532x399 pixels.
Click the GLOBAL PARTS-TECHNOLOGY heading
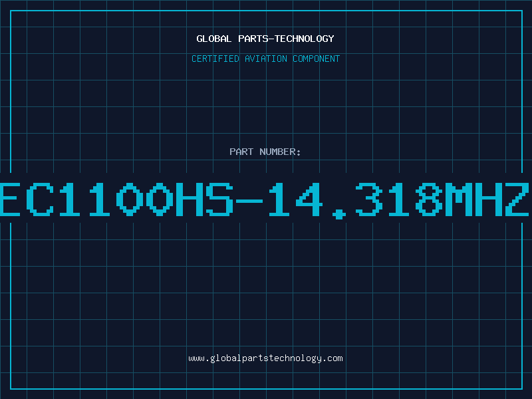coord(265,39)
